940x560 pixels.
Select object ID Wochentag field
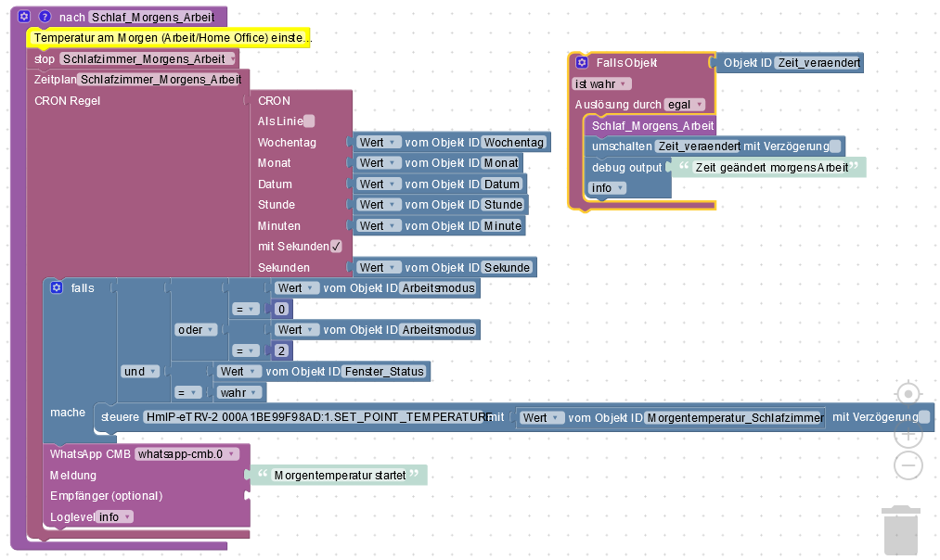(x=514, y=143)
